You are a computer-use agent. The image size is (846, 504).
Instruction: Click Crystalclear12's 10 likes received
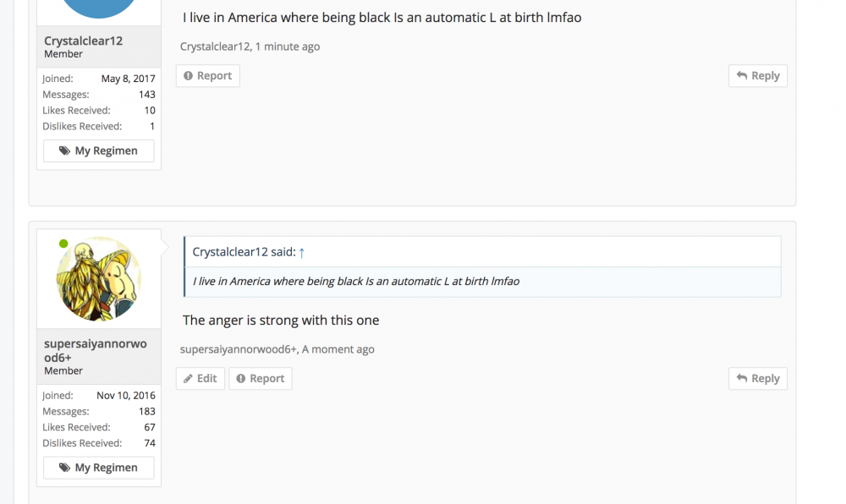150,111
